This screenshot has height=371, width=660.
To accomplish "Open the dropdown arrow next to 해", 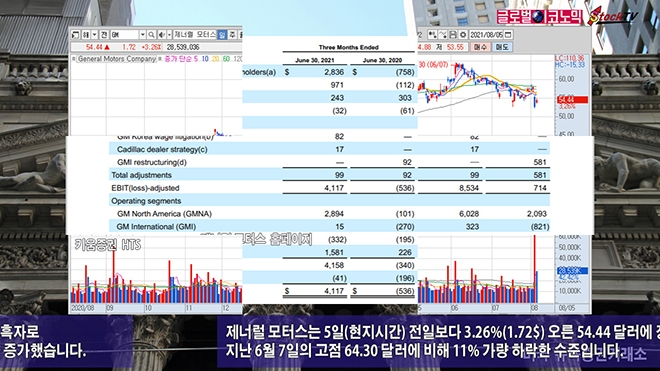I will [95, 35].
